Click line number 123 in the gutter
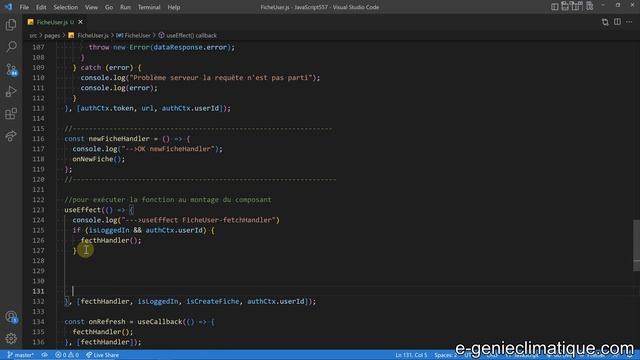 click(x=38, y=210)
